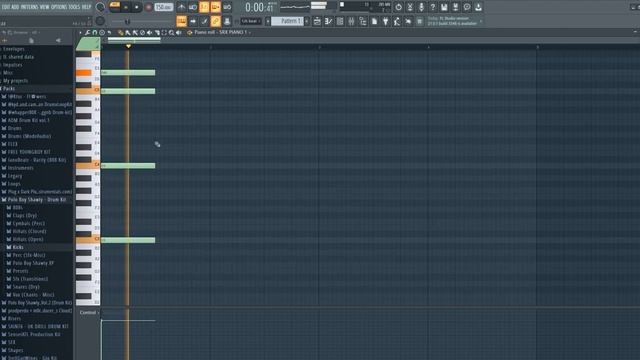Open Piano roll - SRX PIANO 1 channel dropdown
This screenshot has width=640, height=360.
click(221, 32)
